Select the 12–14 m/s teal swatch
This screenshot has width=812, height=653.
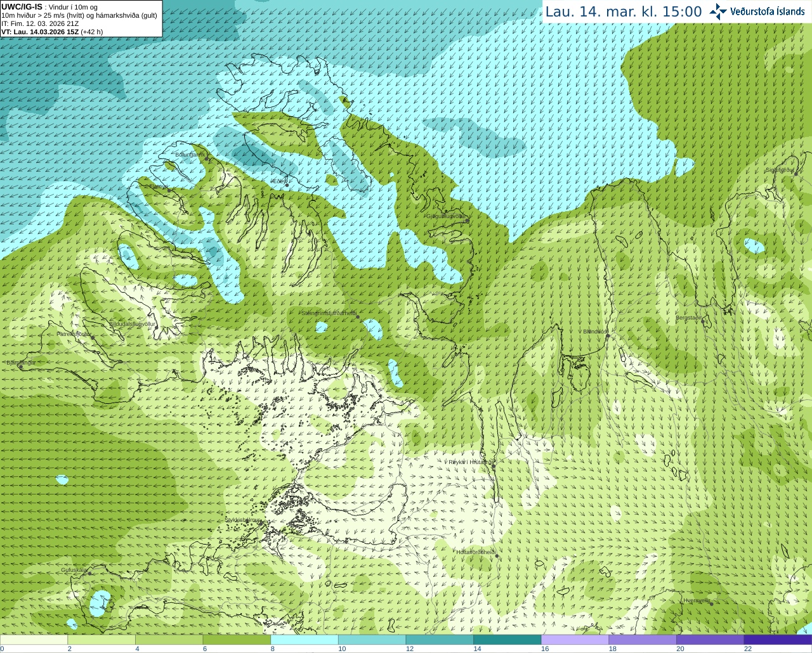440,640
